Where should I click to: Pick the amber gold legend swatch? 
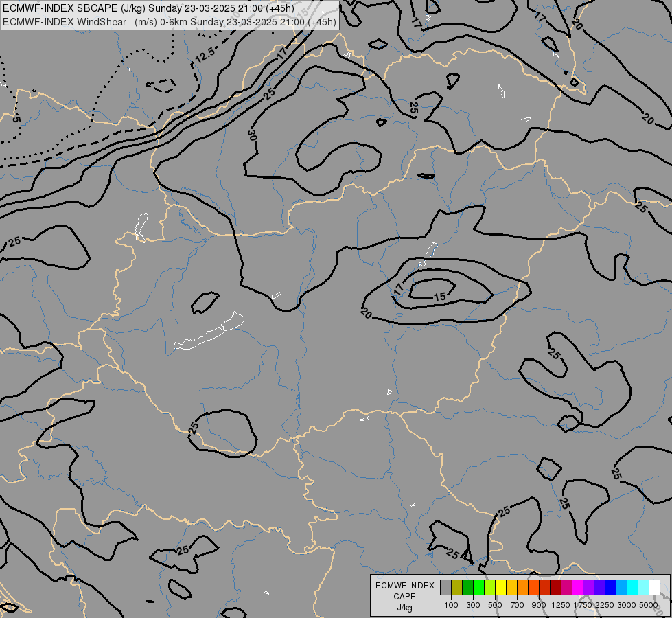(x=511, y=587)
